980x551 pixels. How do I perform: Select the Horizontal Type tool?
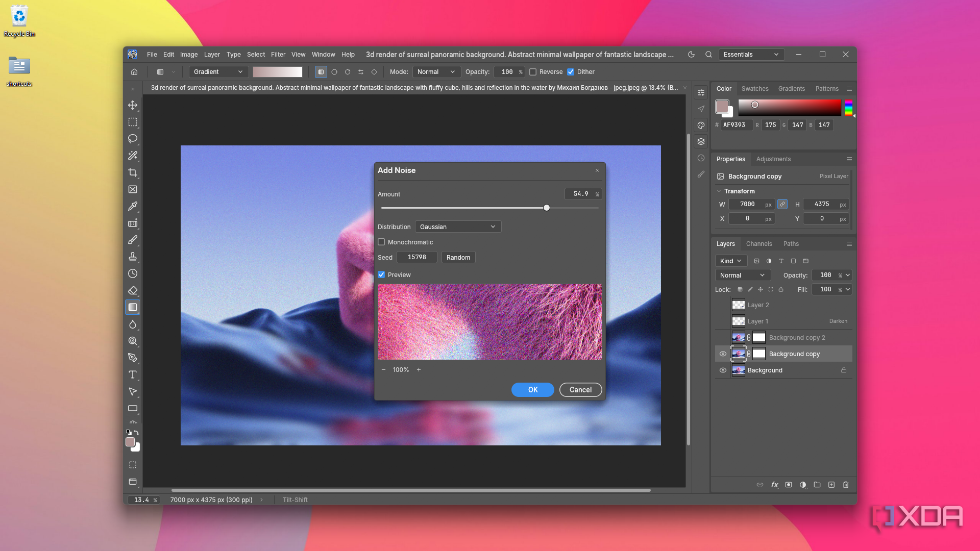pyautogui.click(x=133, y=374)
